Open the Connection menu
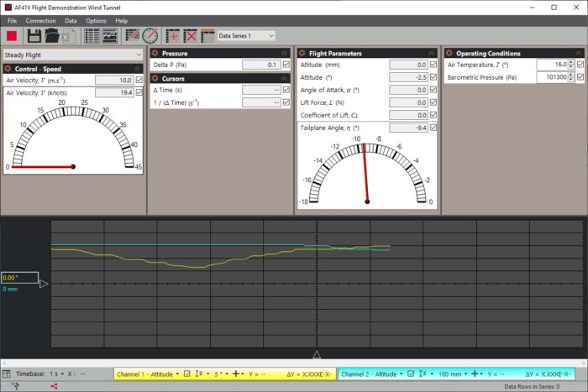 pos(40,21)
